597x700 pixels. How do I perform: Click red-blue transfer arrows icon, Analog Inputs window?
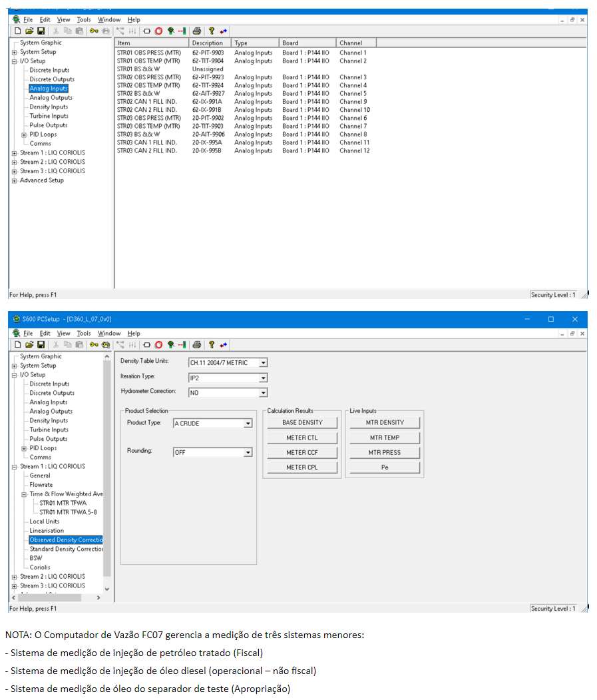pos(223,31)
